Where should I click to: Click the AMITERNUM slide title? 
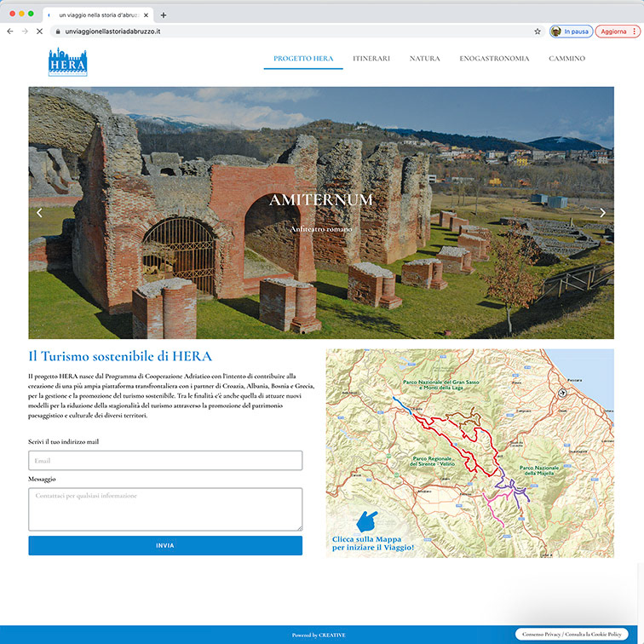pos(321,200)
